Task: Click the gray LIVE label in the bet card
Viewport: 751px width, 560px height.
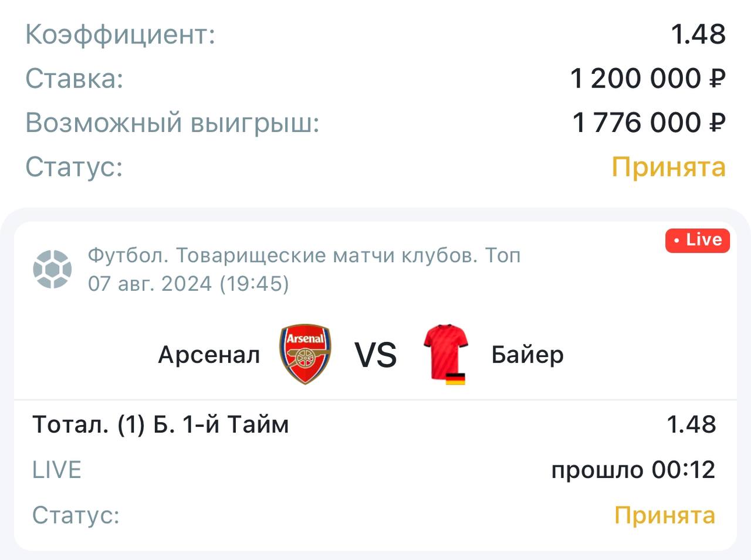Action: click(x=56, y=470)
